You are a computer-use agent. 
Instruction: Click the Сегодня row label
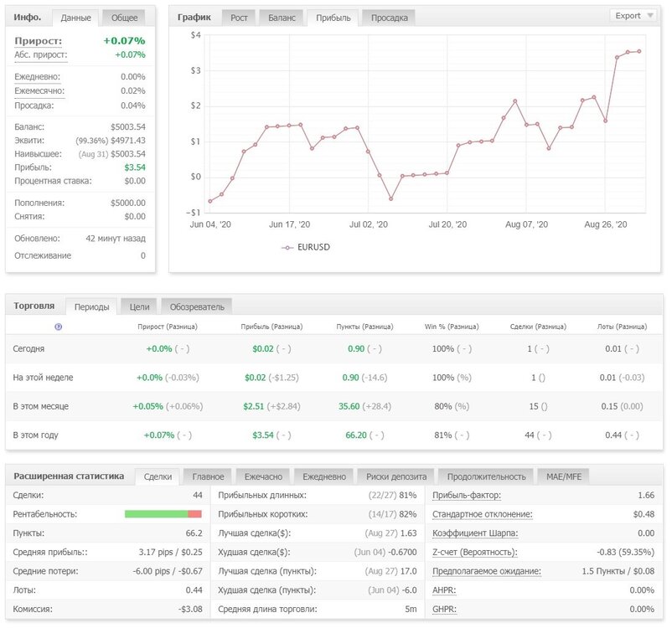(x=28, y=348)
